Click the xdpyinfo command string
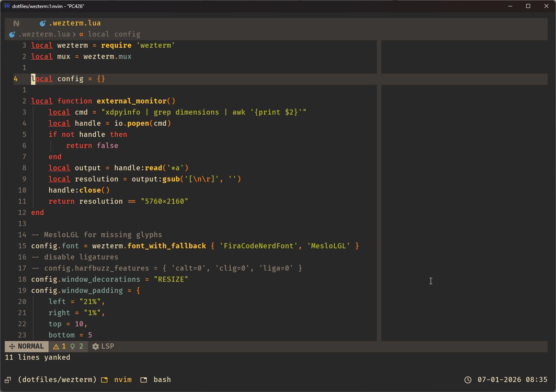Viewport: 556px width, 392px height. click(204, 112)
